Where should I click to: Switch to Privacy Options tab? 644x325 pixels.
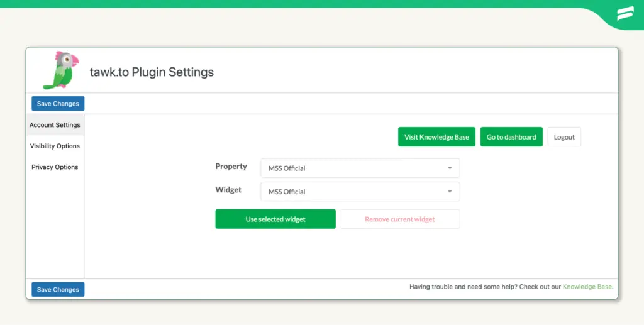coord(55,167)
